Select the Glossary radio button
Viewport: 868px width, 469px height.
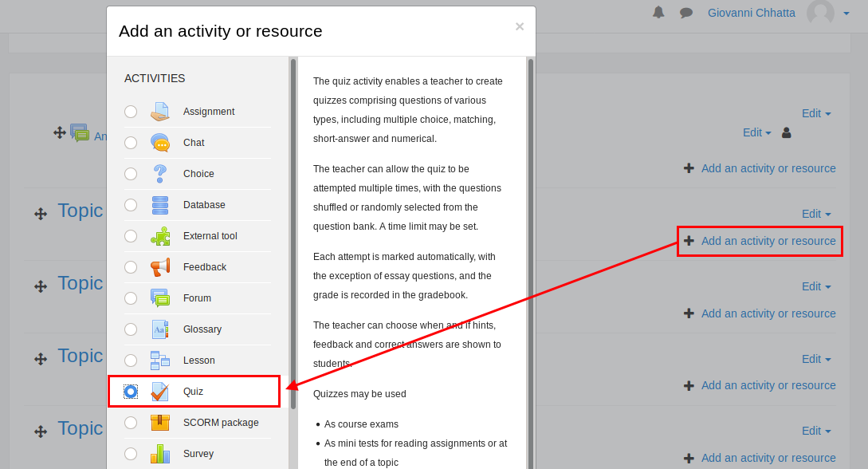[131, 329]
